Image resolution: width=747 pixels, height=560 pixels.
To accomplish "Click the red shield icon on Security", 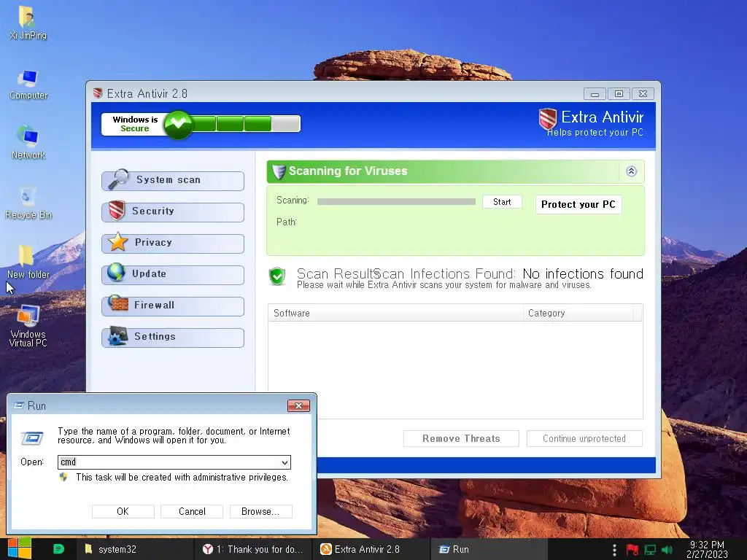I will pyautogui.click(x=117, y=211).
